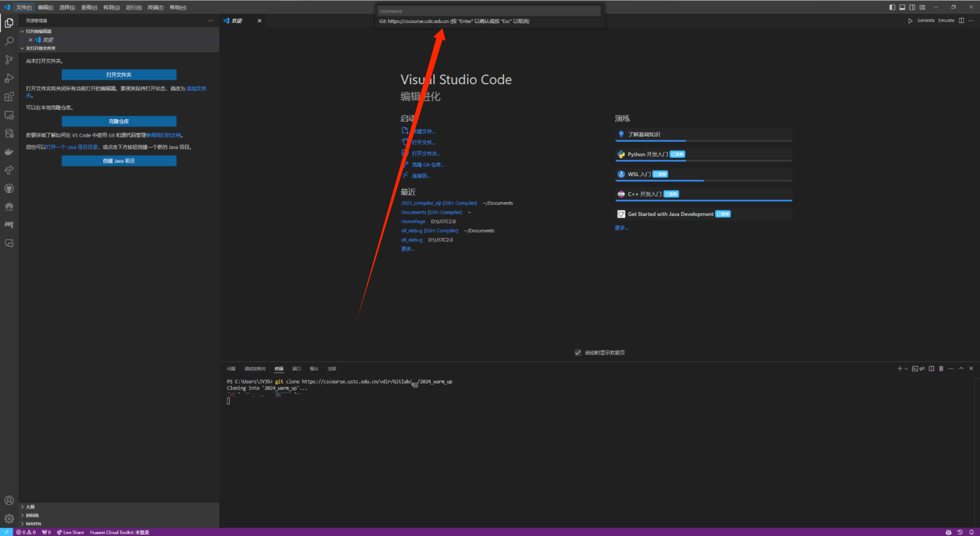Toggle the 启动时显示欢迎页 checkbox
Screen dimensions: 980x536
coord(578,352)
